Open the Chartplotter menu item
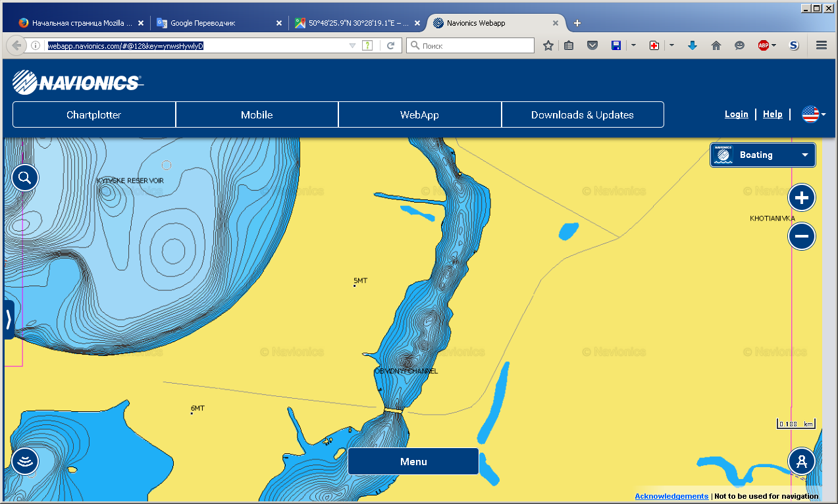 point(93,114)
